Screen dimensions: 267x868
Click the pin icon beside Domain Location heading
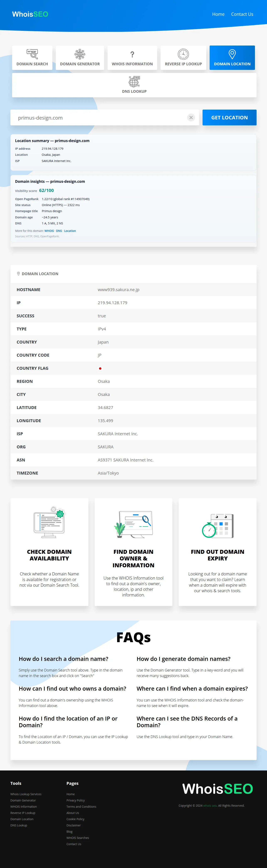(19, 274)
